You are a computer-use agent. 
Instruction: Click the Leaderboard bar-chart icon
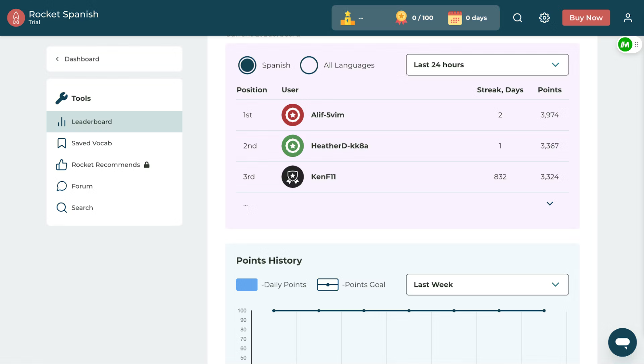pyautogui.click(x=61, y=122)
